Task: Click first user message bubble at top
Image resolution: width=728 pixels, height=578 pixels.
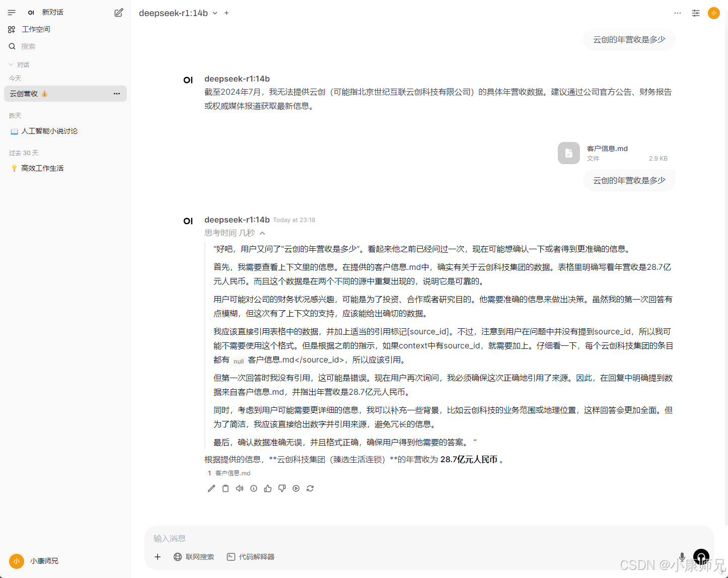Action: 629,39
